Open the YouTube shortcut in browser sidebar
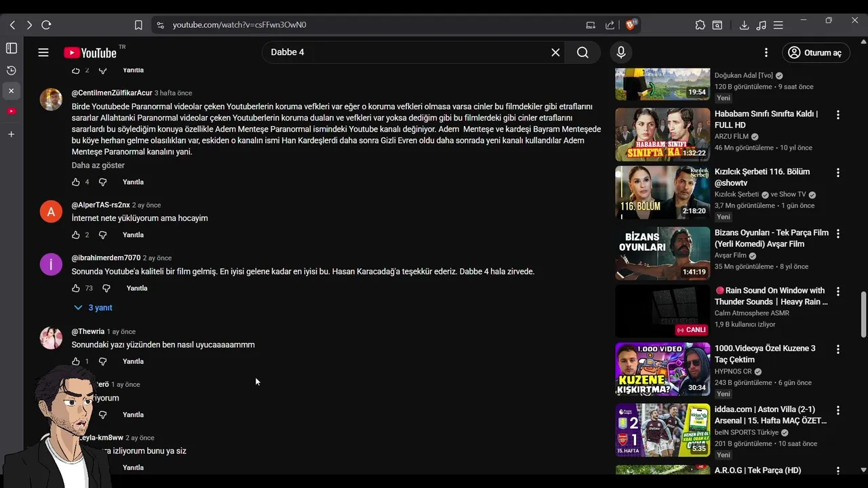Viewport: 868px width, 488px height. 12,111
